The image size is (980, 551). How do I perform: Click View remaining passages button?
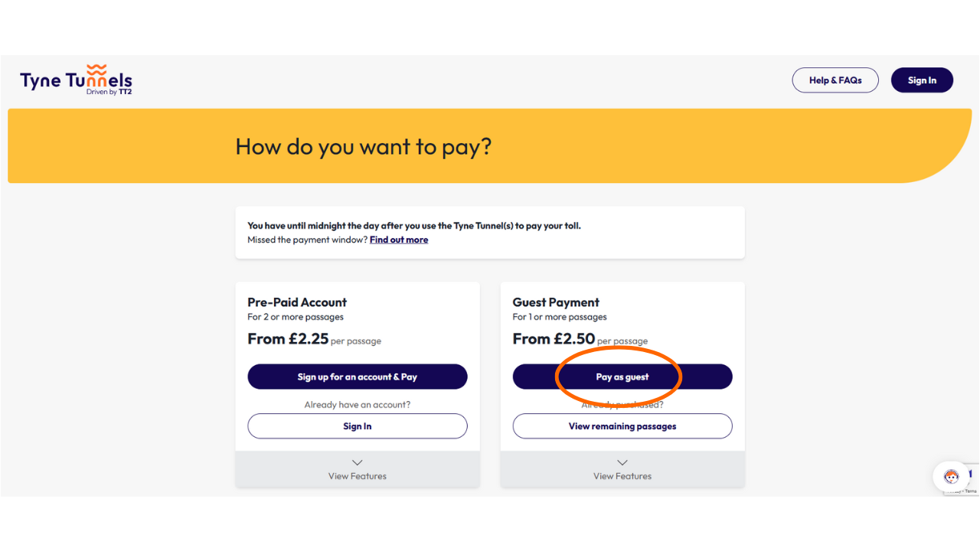(622, 426)
